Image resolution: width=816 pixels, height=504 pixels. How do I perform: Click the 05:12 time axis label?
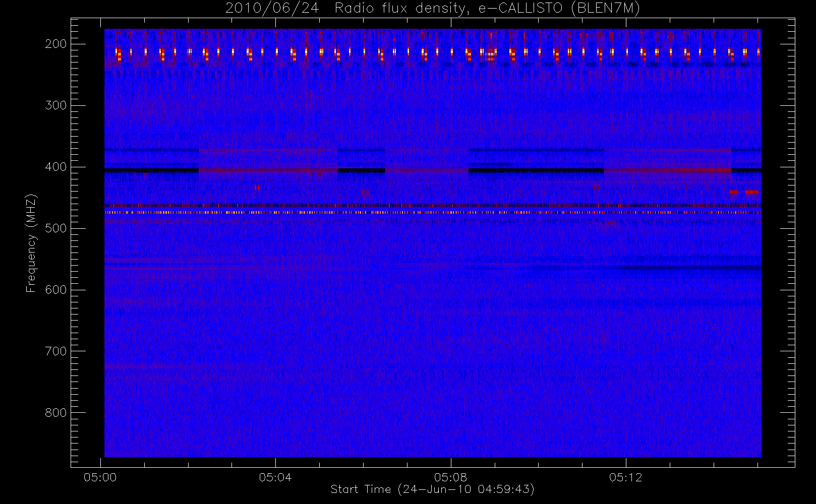click(625, 477)
